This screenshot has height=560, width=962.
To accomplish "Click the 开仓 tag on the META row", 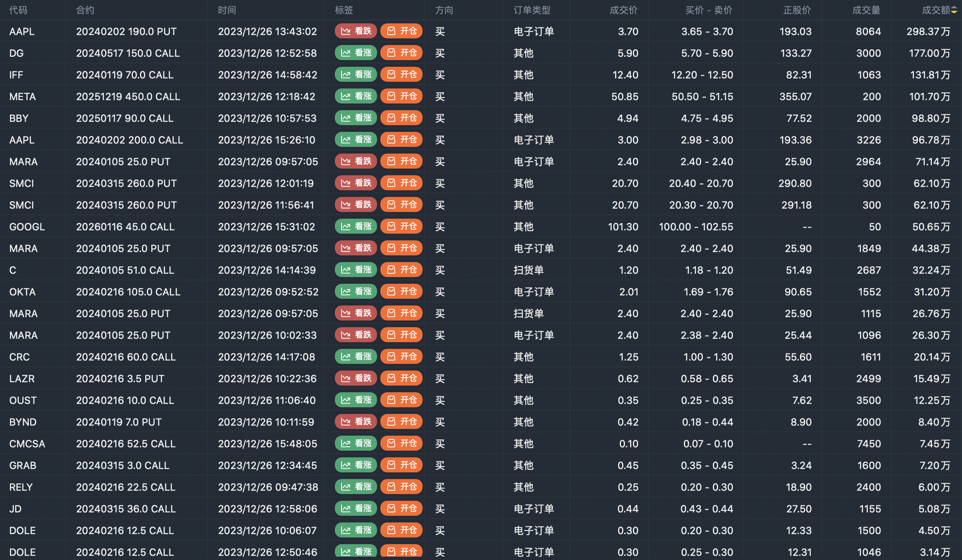I will 401,96.
